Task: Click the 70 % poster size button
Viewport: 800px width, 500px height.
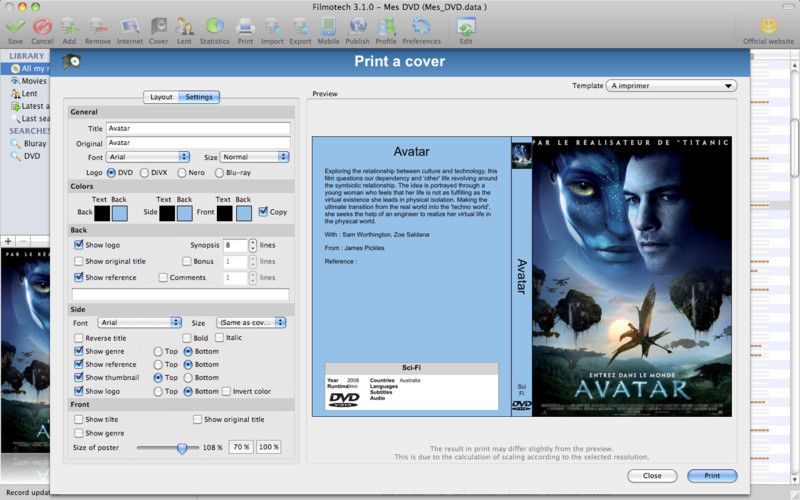Action: (x=241, y=447)
